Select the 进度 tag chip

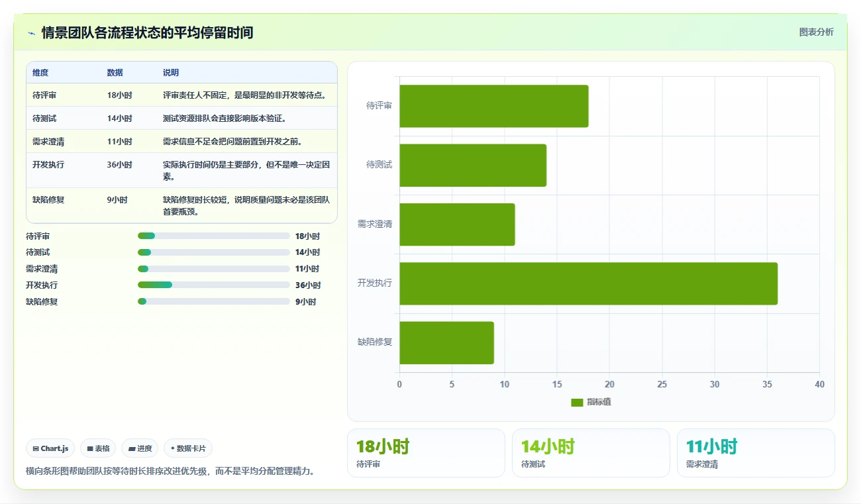point(140,448)
